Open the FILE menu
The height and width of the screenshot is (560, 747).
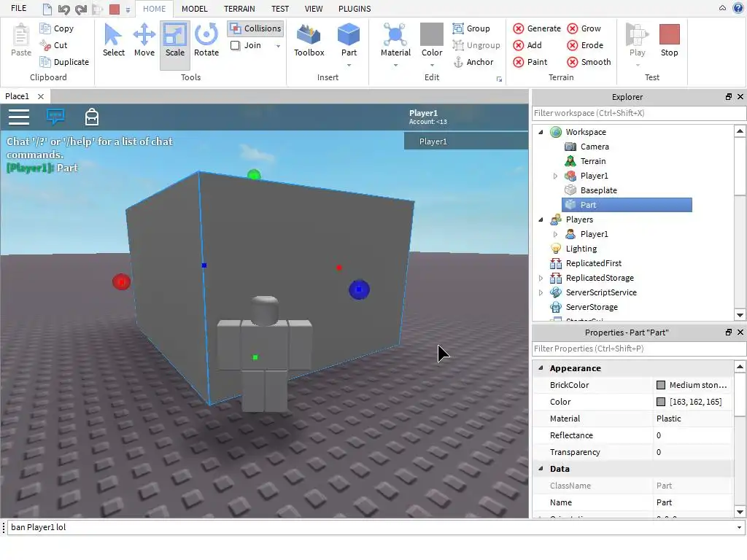point(18,9)
